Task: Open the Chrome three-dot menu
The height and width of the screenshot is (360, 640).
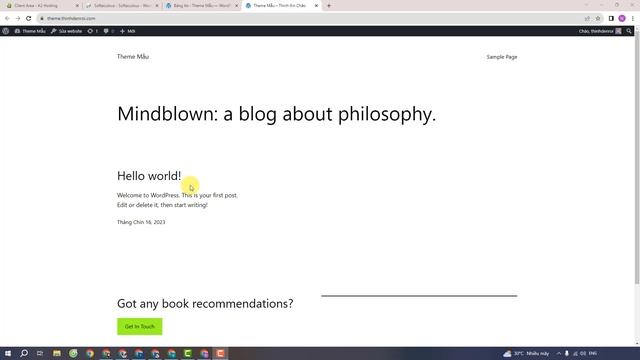Action: (633, 18)
